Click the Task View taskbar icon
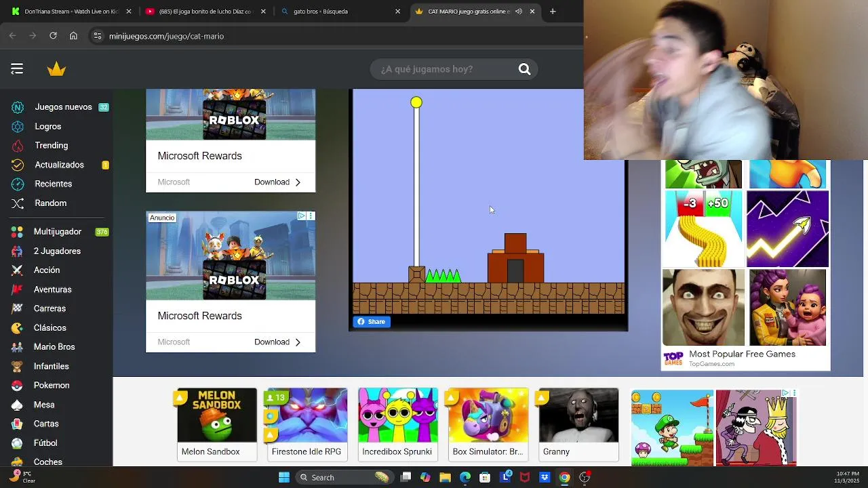Image resolution: width=868 pixels, height=488 pixels. click(x=406, y=477)
